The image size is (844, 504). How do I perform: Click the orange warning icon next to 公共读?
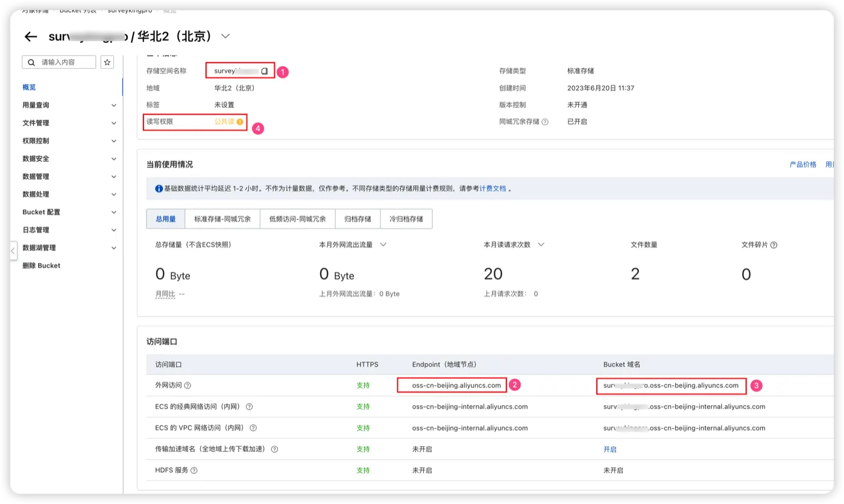tap(240, 122)
